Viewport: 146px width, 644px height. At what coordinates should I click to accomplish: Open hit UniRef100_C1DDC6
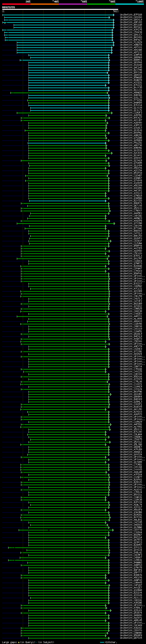tap(131, 261)
